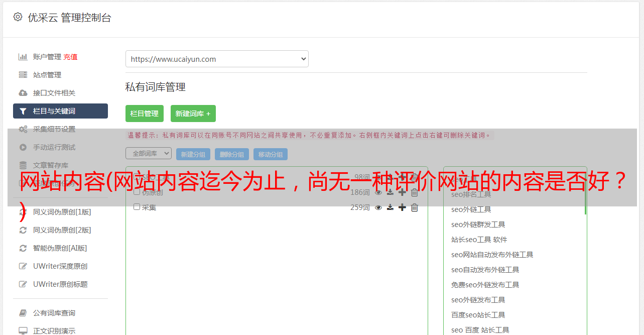Click the plus icon in 伪原创 row
Viewport: 644px width, 335px height.
[x=402, y=192]
